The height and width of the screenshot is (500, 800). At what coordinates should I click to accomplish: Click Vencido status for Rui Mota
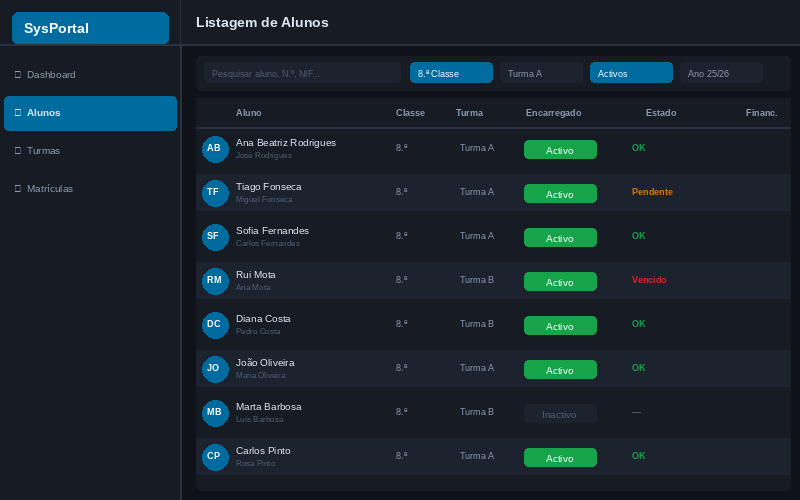click(649, 280)
